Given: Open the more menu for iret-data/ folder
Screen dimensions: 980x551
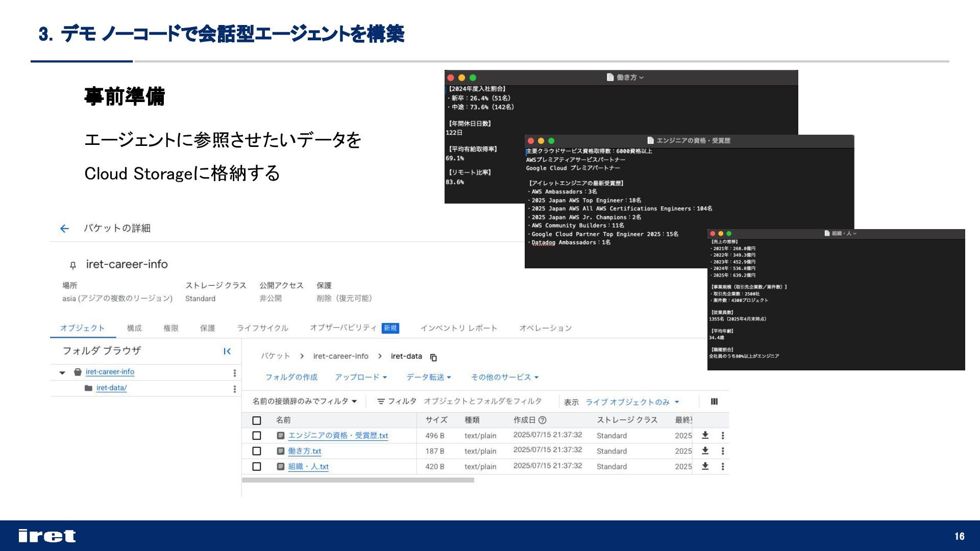Looking at the screenshot, I should (234, 389).
